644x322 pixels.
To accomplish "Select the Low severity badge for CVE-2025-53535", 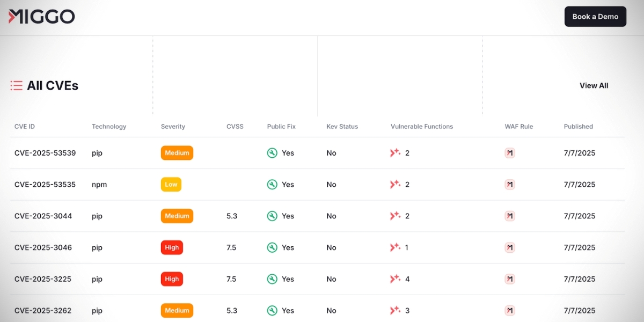I will (171, 184).
